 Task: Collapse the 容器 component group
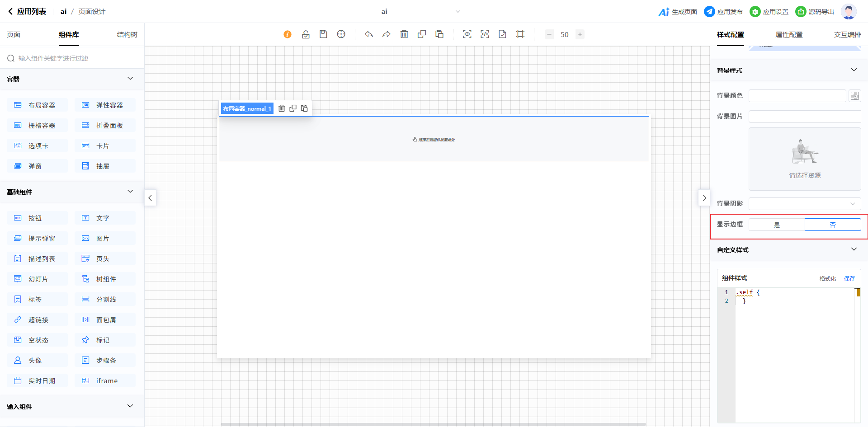tap(130, 79)
